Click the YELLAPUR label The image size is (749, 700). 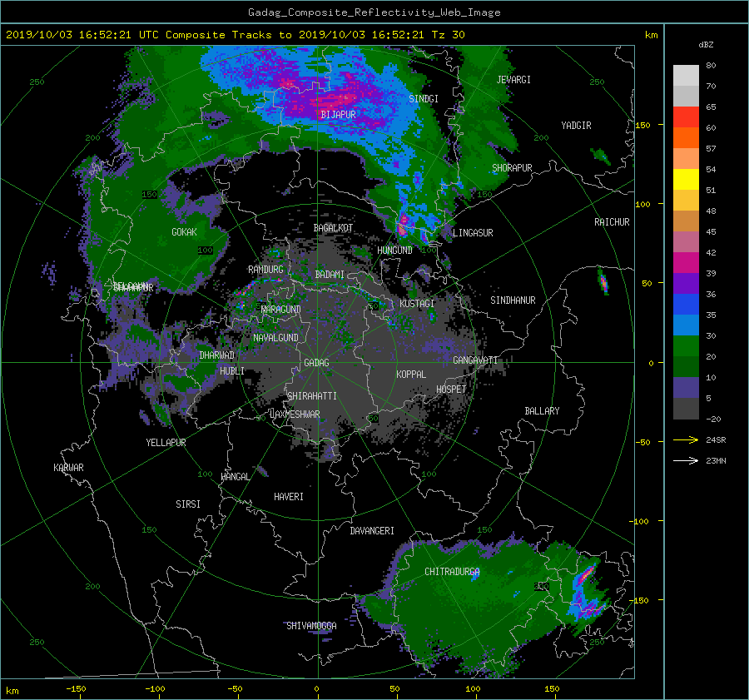[166, 443]
